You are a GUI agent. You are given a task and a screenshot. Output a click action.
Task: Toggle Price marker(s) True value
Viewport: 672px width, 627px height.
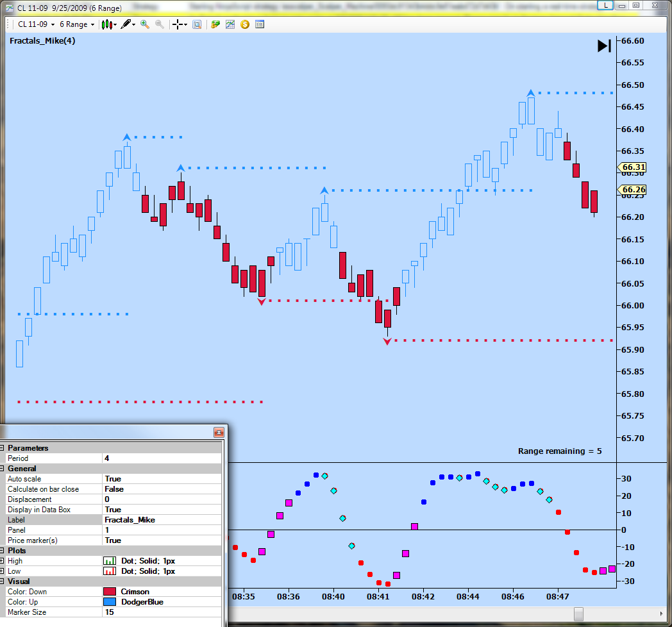click(162, 540)
